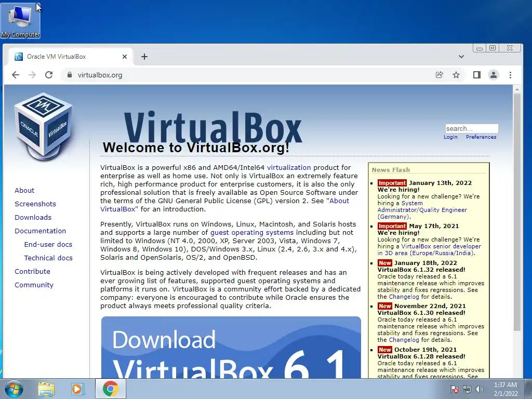Open the Login link
Viewport: 532px width, 399px height.
coord(450,137)
